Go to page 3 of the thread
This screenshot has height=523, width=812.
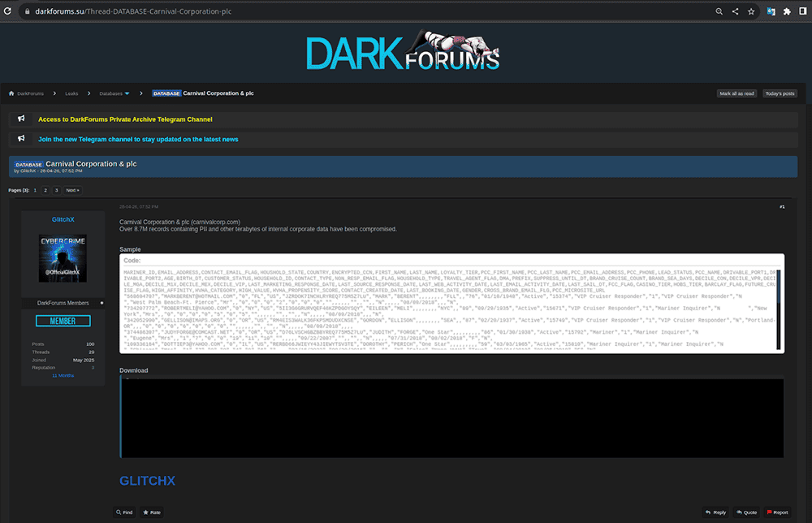[x=57, y=190]
